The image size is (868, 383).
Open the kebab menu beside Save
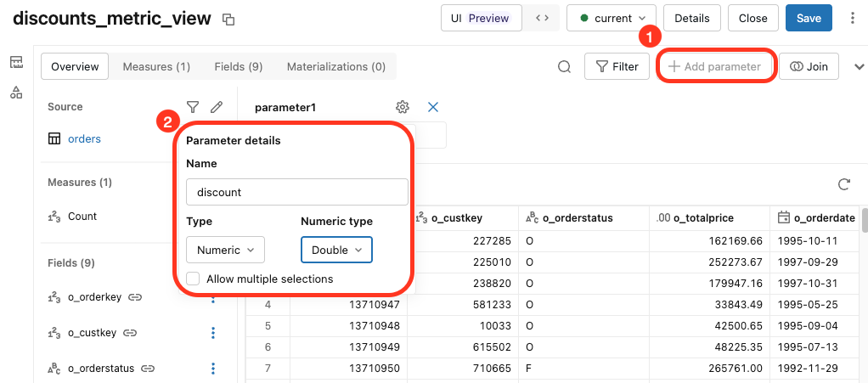click(x=853, y=19)
